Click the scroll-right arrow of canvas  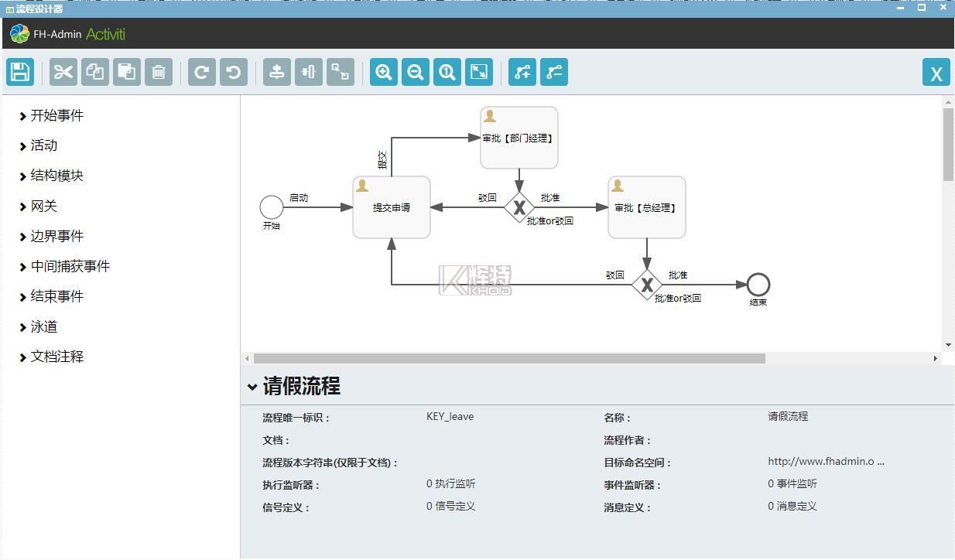935,358
